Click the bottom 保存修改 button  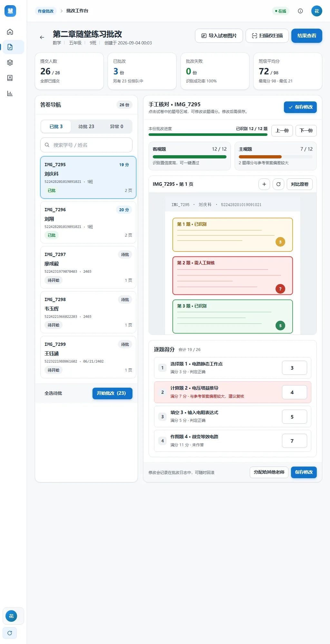point(304,472)
